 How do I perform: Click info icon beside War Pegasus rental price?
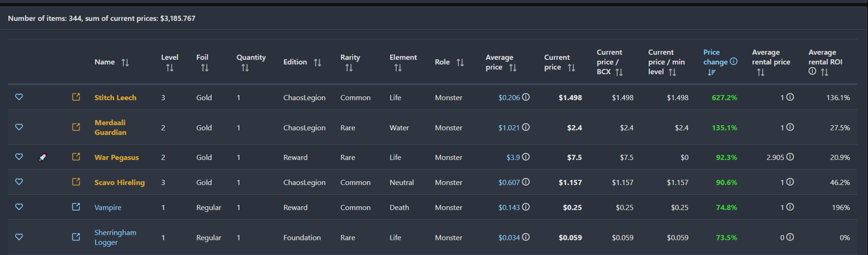[x=790, y=157]
